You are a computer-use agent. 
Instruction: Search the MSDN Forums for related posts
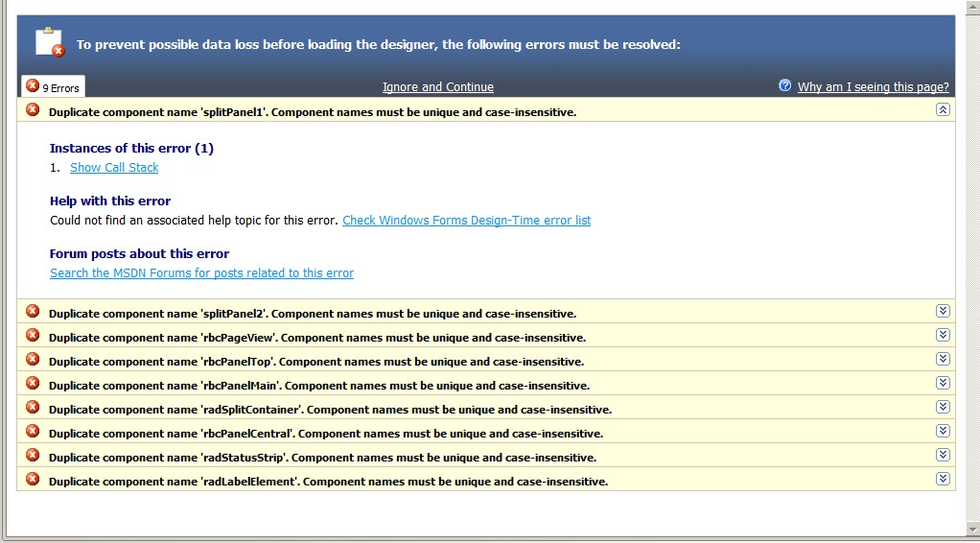point(201,273)
